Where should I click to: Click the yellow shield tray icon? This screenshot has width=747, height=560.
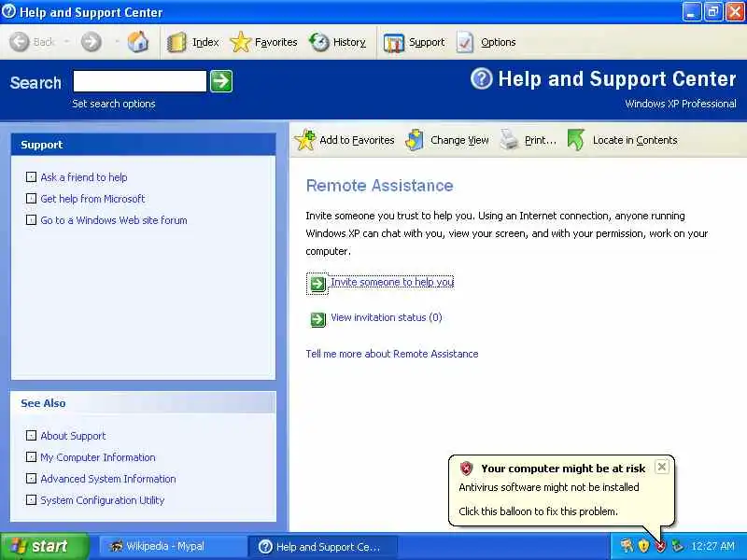click(643, 546)
